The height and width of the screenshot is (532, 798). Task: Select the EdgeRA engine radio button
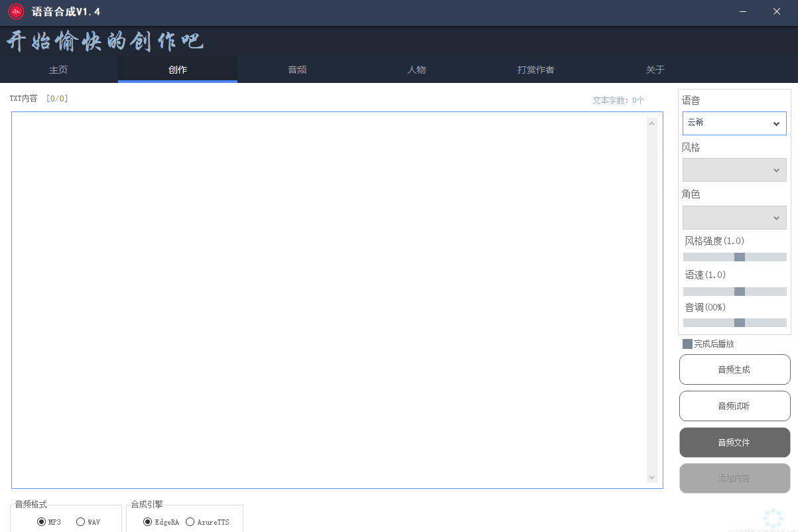pos(147,522)
